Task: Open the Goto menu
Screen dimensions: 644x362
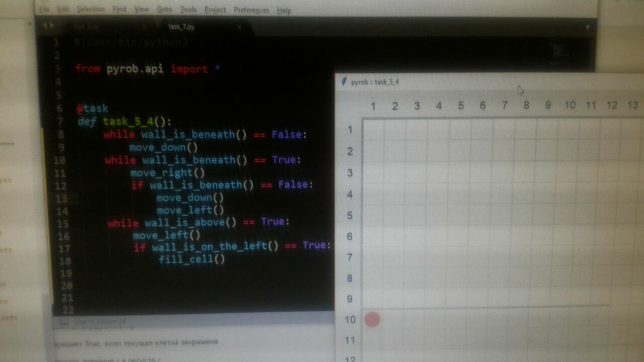Action: coord(165,10)
